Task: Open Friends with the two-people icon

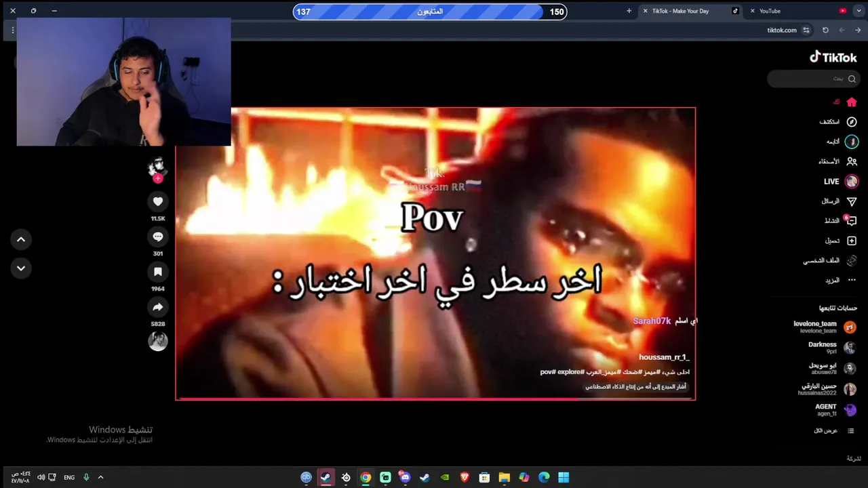Action: point(852,161)
